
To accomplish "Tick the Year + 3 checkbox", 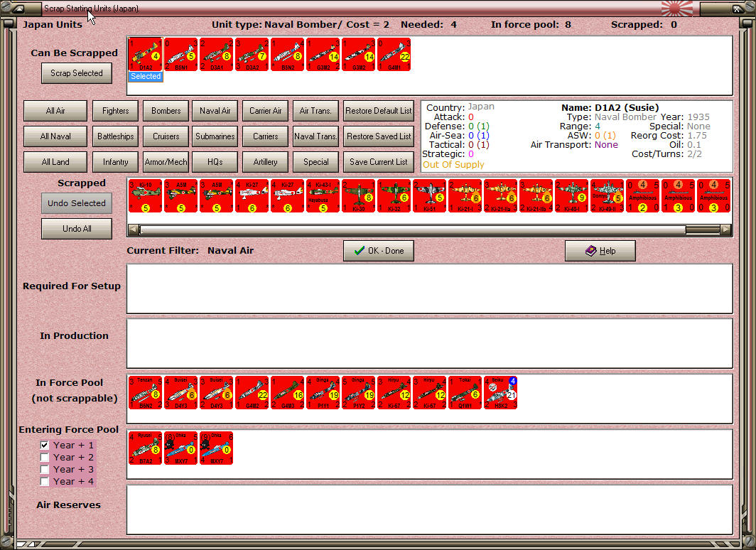I will coord(44,469).
